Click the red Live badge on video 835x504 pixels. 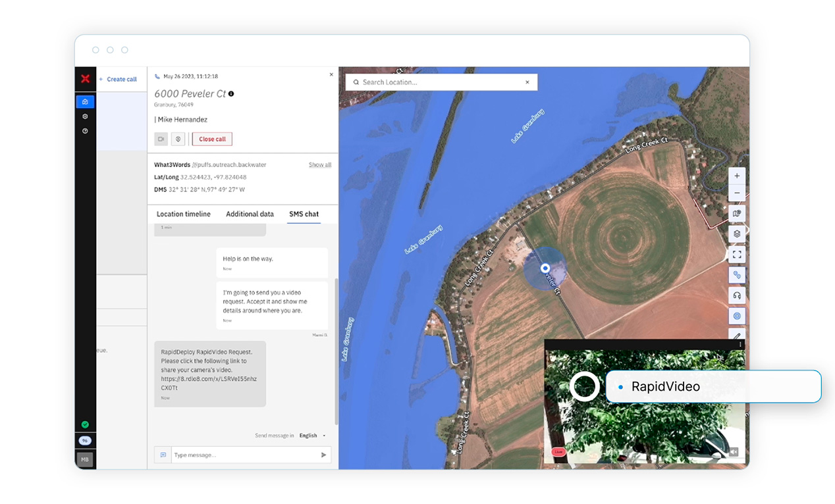(x=559, y=452)
